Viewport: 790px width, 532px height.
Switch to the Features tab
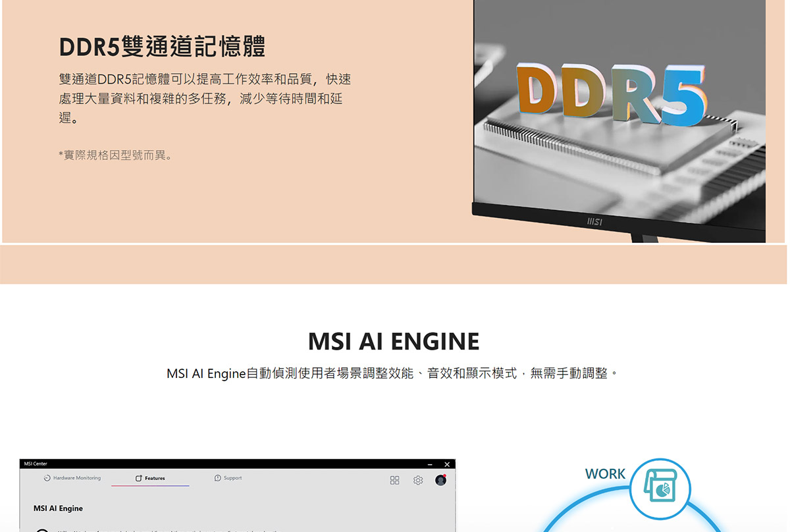(150, 478)
